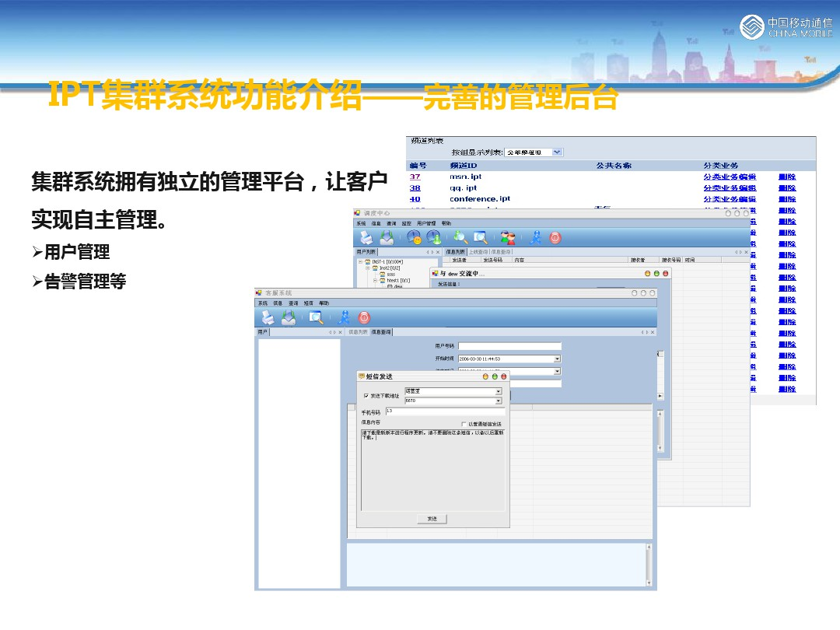Click the 用户号码 input field
The image size is (840, 630).
pyautogui.click(x=509, y=346)
